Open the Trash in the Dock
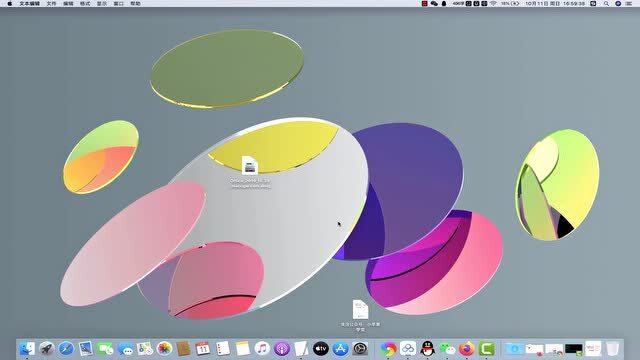Image resolution: width=640 pixels, height=360 pixels. point(612,349)
